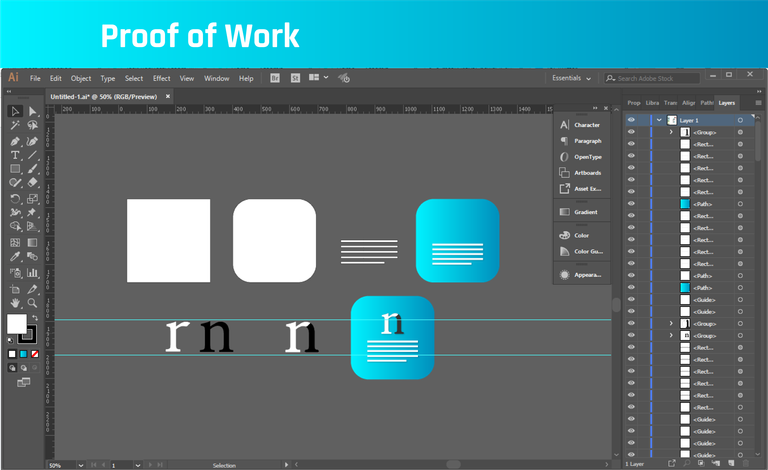Select the Symbol Sprayer tool
This screenshot has width=768, height=470.
pos(15,273)
